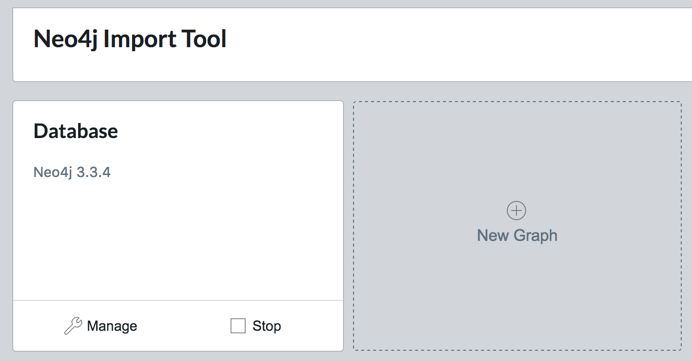Add a graph using the plus symbol
This screenshot has width=692, height=361.
(516, 211)
